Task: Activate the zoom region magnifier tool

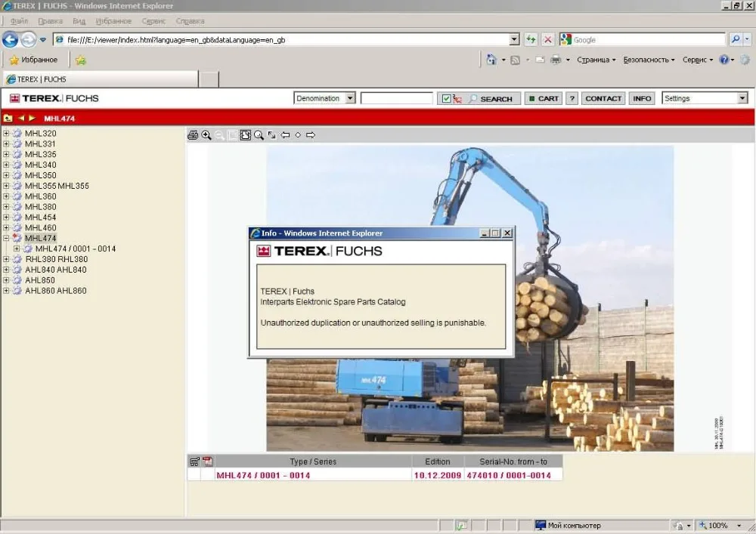Action: click(259, 135)
